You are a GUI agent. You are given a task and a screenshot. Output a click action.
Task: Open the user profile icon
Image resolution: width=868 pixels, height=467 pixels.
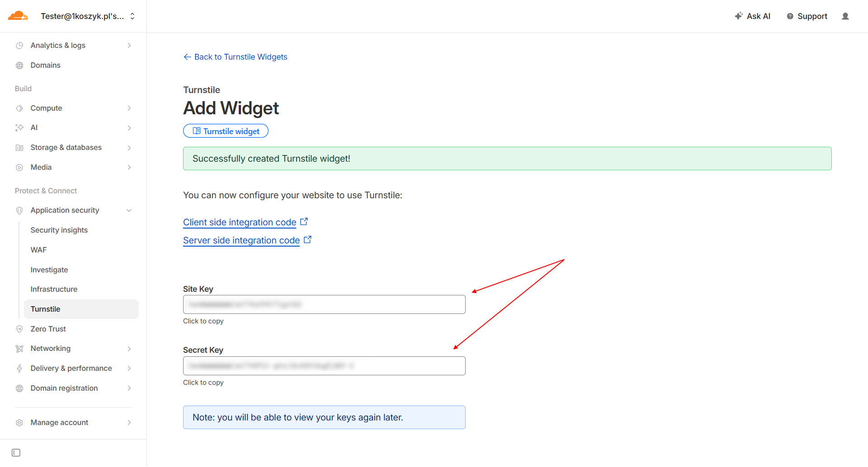click(x=845, y=16)
